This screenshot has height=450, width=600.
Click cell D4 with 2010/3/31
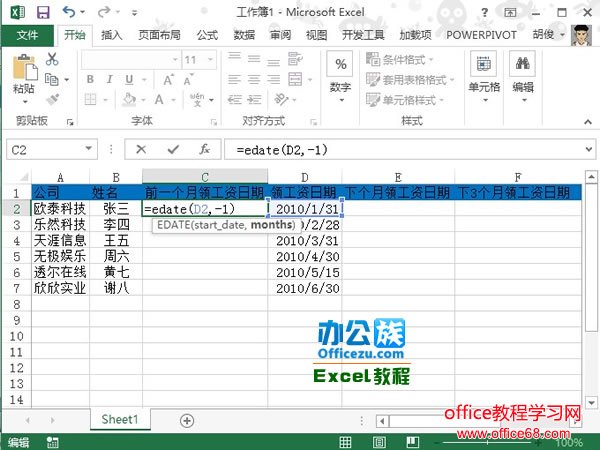point(305,241)
